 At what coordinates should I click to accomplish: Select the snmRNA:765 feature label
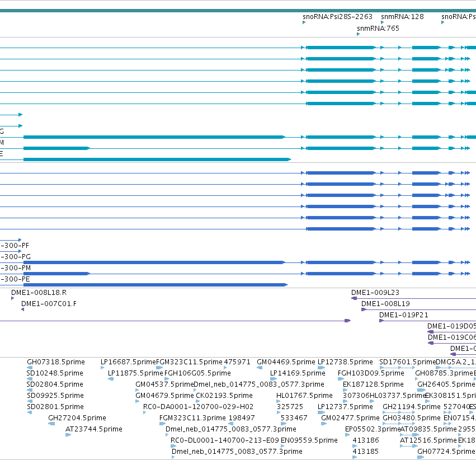pyautogui.click(x=378, y=29)
